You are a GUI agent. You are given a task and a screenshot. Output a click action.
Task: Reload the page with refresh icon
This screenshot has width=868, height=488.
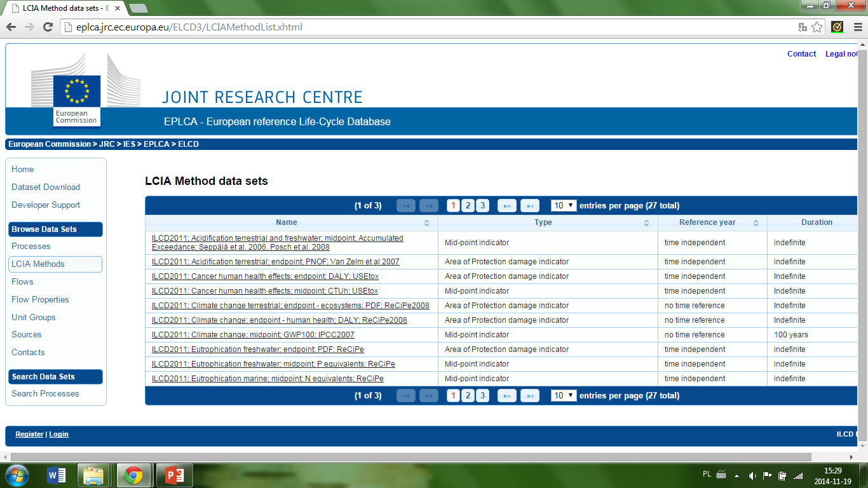tap(48, 27)
